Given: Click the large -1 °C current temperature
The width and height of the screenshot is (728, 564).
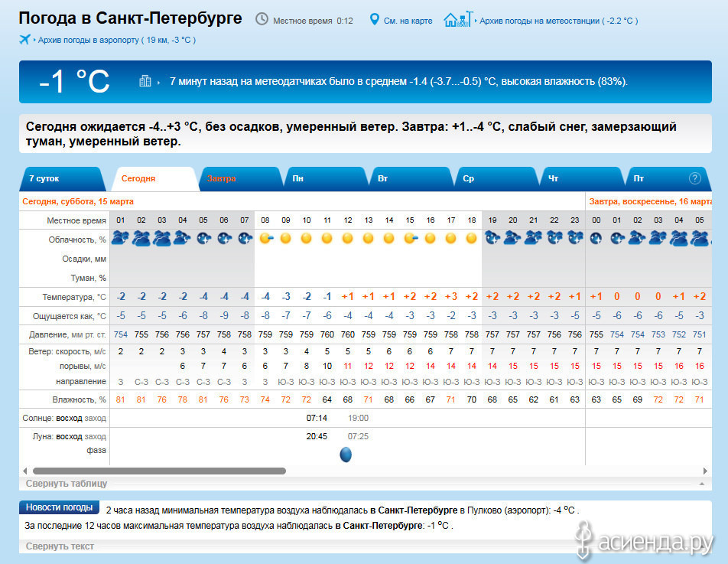Looking at the screenshot, I should click(74, 81).
